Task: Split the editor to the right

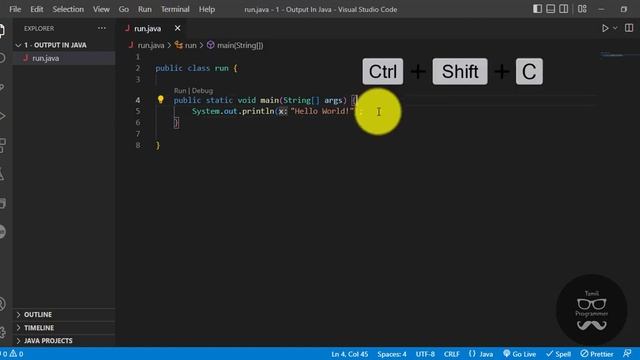Action: pos(629,28)
